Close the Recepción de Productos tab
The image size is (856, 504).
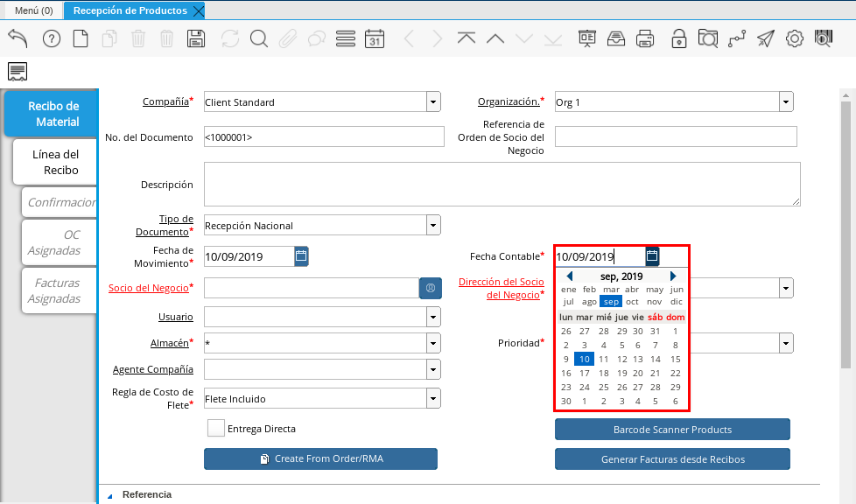199,10
